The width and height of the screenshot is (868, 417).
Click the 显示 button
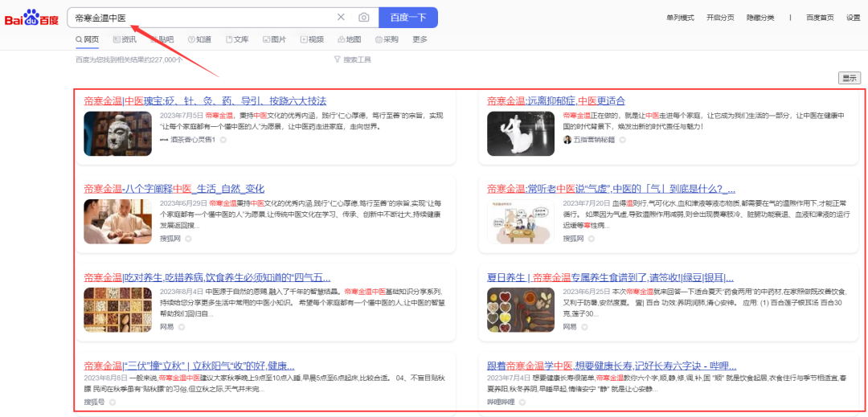[x=850, y=79]
